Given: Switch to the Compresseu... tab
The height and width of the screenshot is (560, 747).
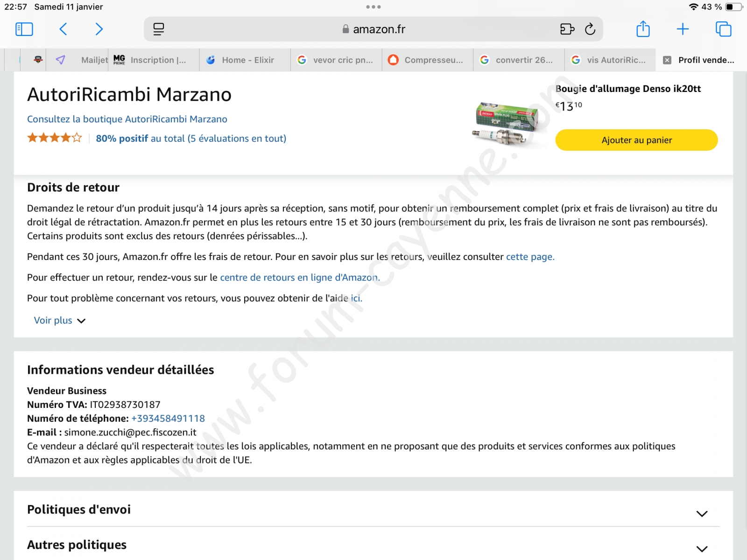Looking at the screenshot, I should coord(427,60).
